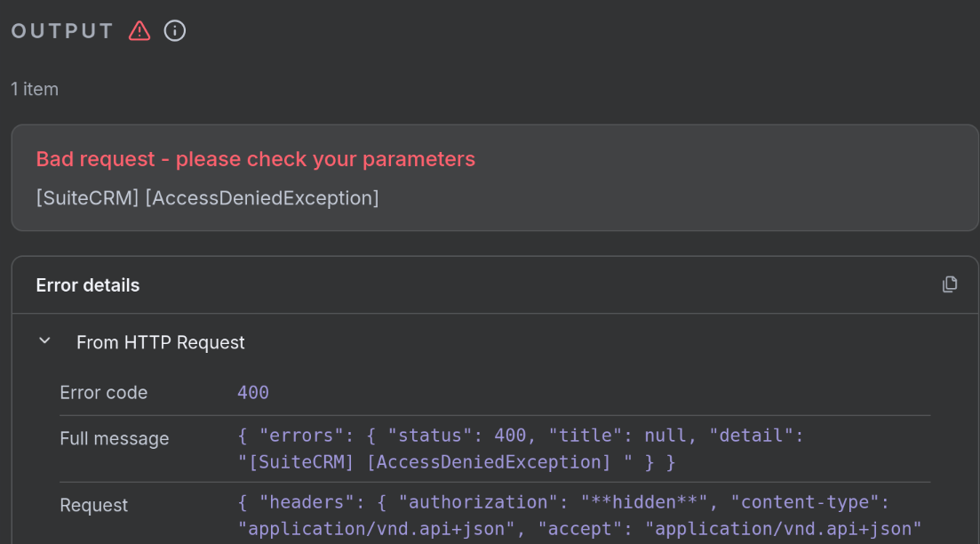Click the From HTTP Request section label
The width and height of the screenshot is (980, 544).
160,342
